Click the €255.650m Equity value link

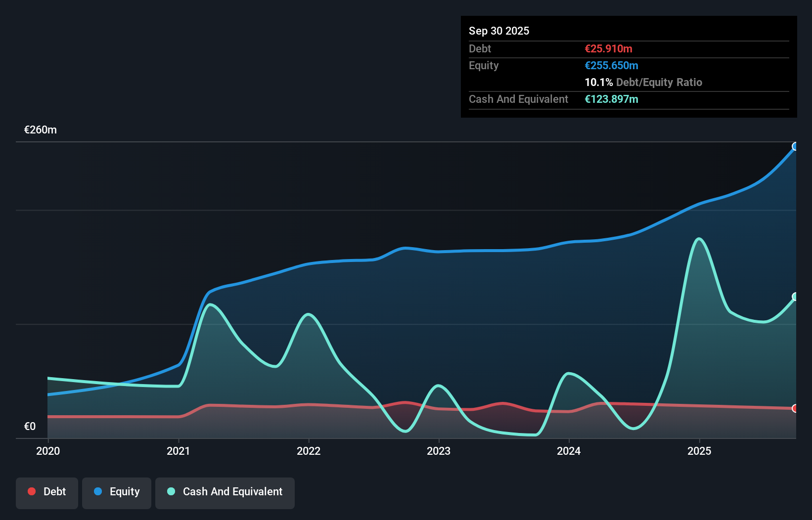pyautogui.click(x=611, y=65)
